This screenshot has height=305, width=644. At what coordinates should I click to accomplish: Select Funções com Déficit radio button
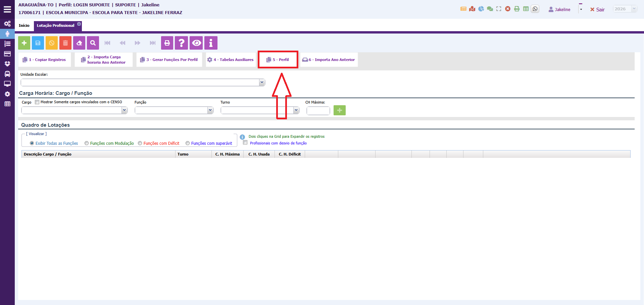coord(140,143)
